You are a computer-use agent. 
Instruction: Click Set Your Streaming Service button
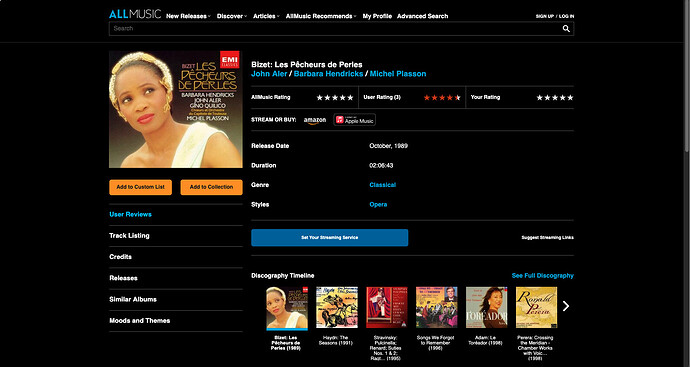330,238
